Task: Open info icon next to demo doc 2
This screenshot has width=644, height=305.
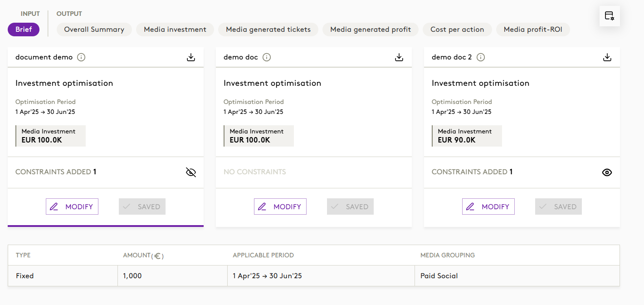Action: (481, 58)
